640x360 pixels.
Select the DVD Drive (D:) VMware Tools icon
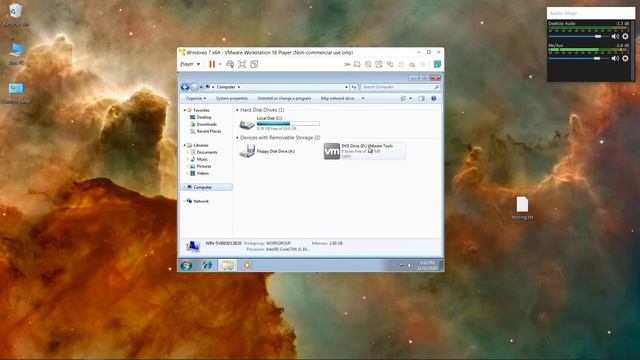[x=332, y=151]
